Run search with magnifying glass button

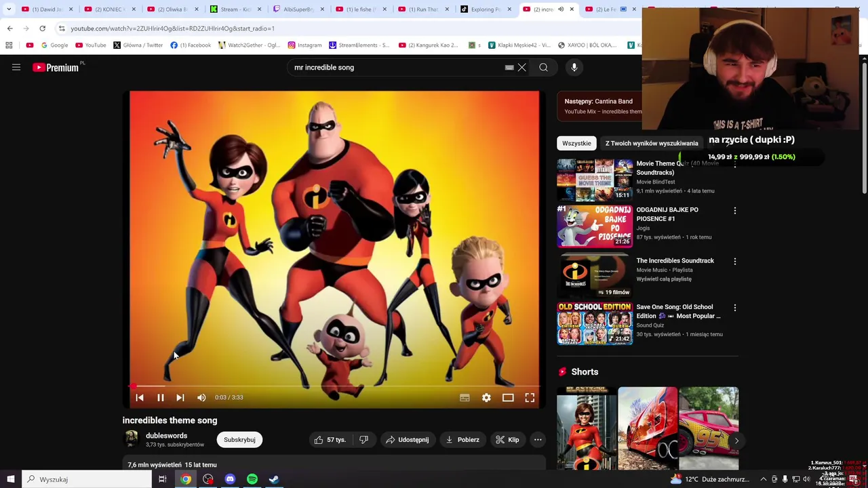(543, 67)
